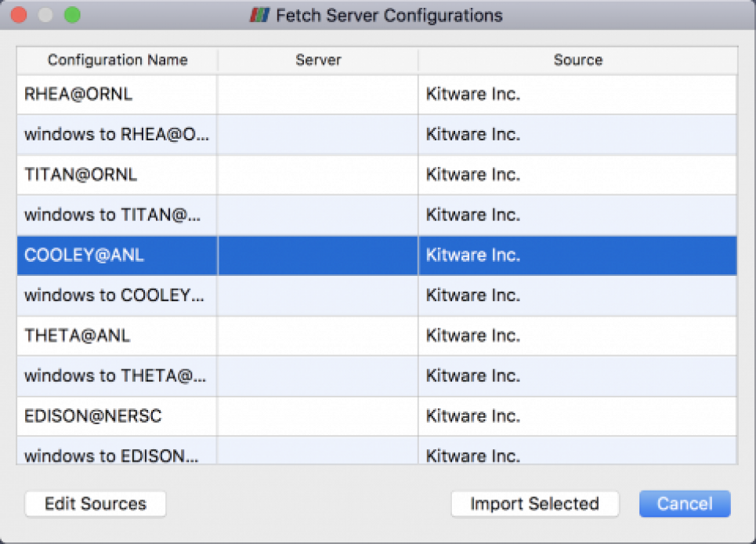This screenshot has width=756, height=544.
Task: Click the Server column header
Action: pyautogui.click(x=318, y=60)
